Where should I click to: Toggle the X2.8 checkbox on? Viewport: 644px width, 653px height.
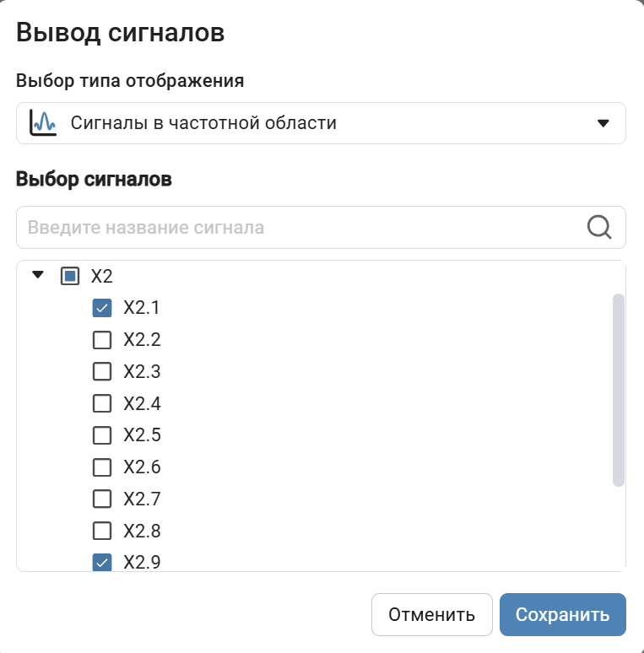102,531
